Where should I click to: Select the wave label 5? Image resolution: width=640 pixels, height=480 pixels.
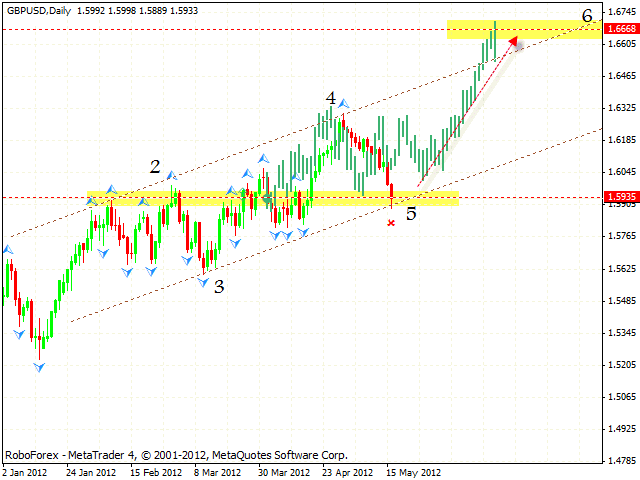click(x=411, y=213)
